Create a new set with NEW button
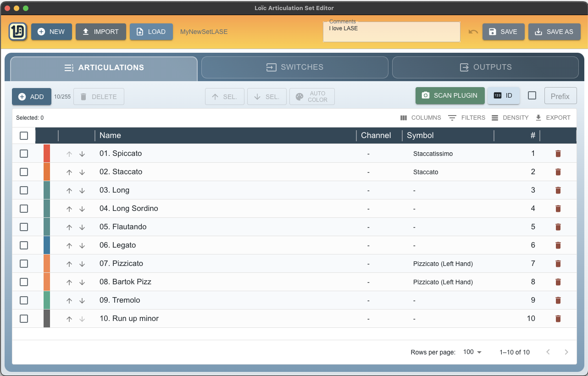Viewport: 588px width, 376px height. coord(51,32)
